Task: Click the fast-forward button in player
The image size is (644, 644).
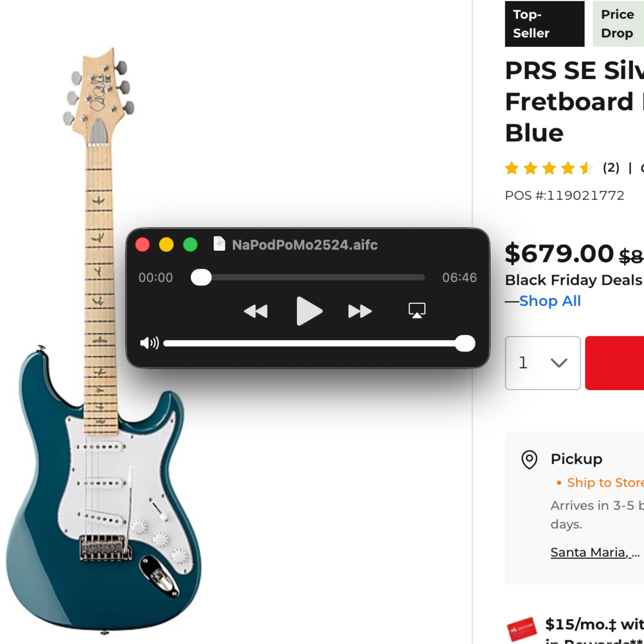Action: pos(360,311)
